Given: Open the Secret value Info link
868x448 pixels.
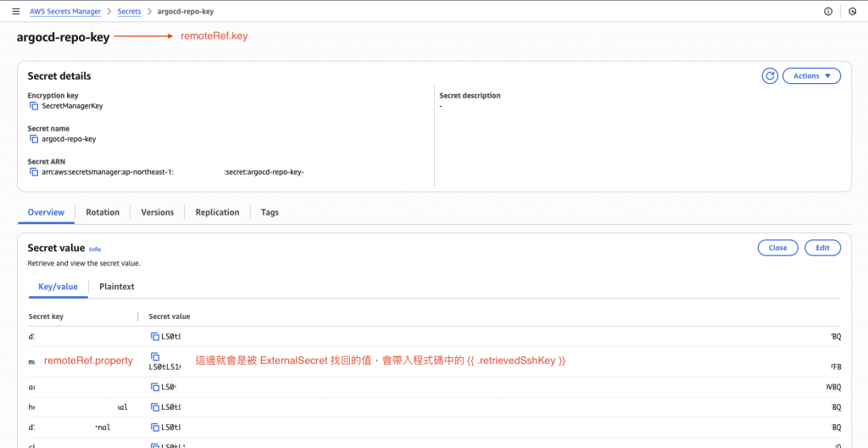Looking at the screenshot, I should tap(95, 249).
